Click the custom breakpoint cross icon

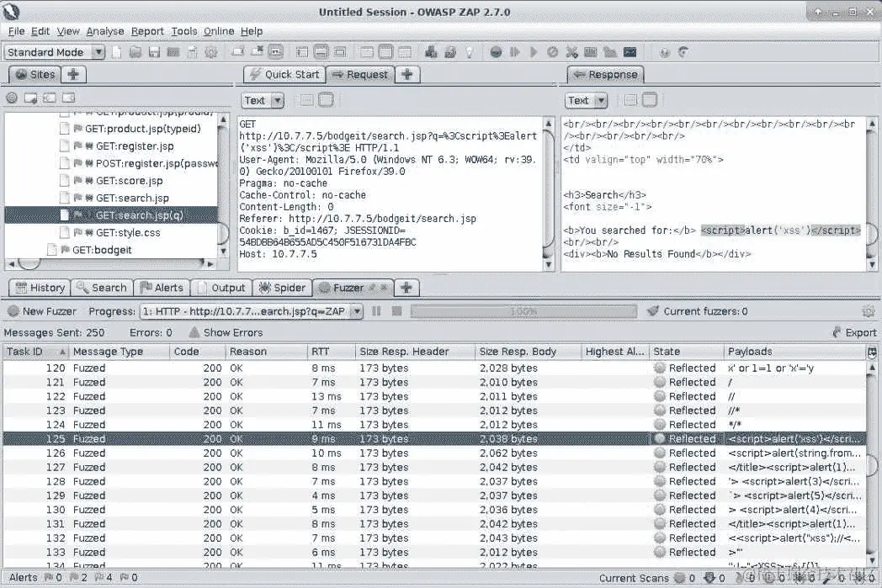tap(571, 52)
